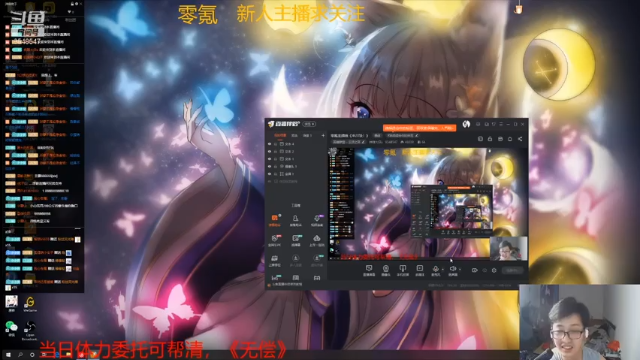Add a new scene with the plus icon
The image size is (640, 360).
click(x=323, y=136)
